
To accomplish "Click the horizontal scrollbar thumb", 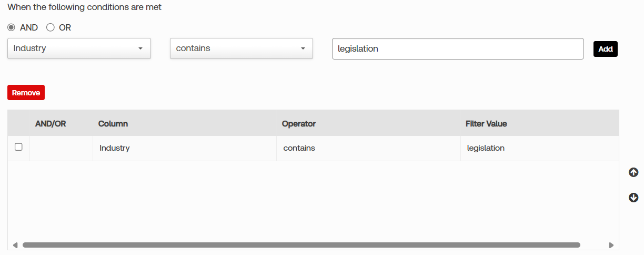I will point(301,245).
